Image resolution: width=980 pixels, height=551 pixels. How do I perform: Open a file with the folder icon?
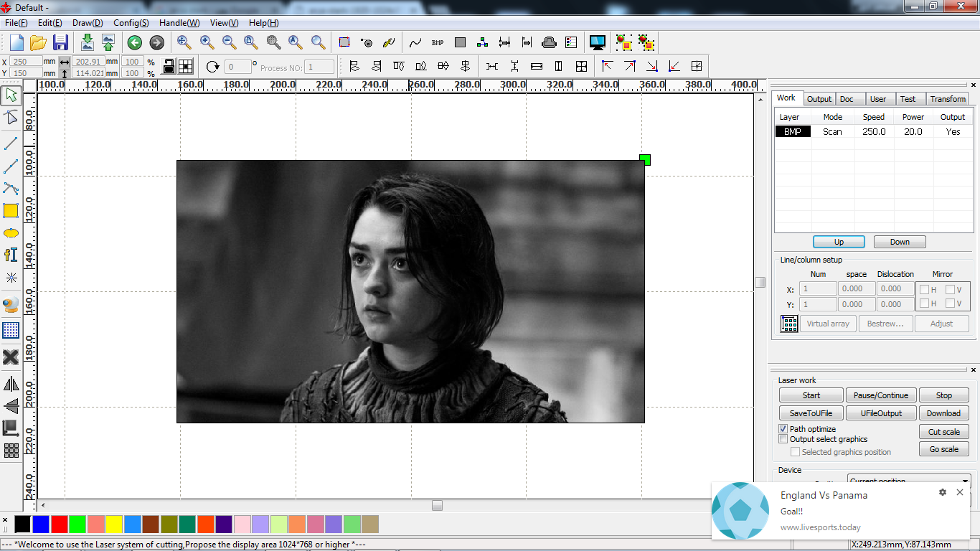point(38,42)
